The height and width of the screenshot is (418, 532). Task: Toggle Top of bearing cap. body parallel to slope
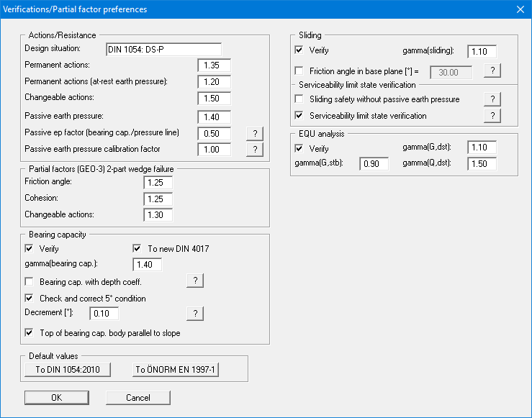30,333
